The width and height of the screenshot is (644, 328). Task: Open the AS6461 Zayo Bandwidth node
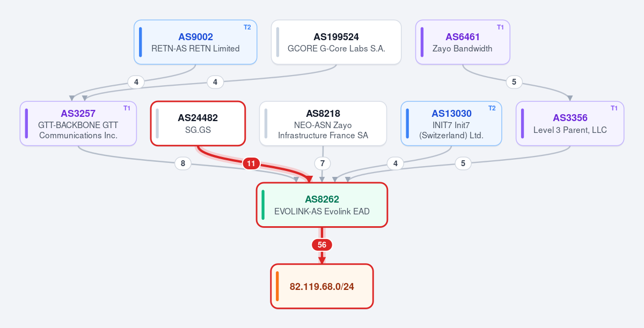pyautogui.click(x=463, y=42)
